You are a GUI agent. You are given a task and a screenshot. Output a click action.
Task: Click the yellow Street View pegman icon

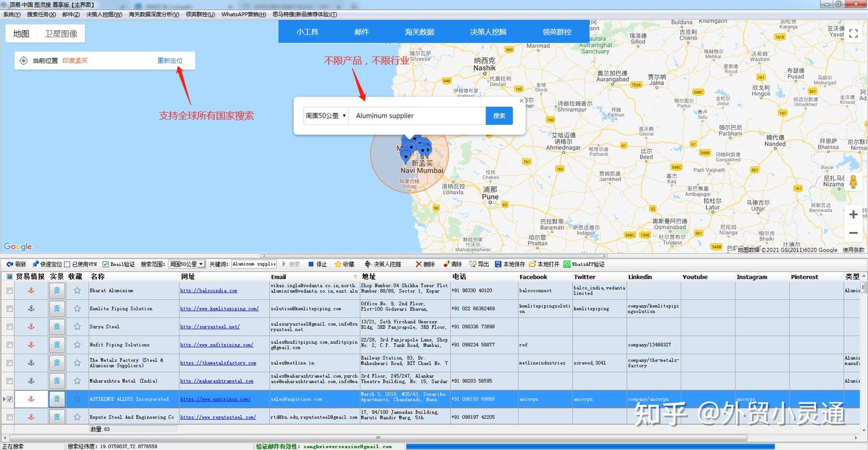[x=854, y=182]
